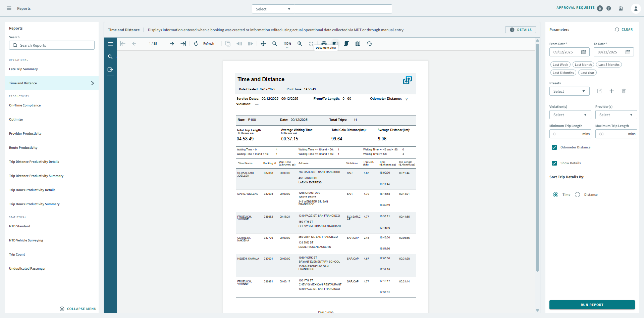644x318 pixels.
Task: Expand the Provider(s) dropdown
Action: click(616, 115)
